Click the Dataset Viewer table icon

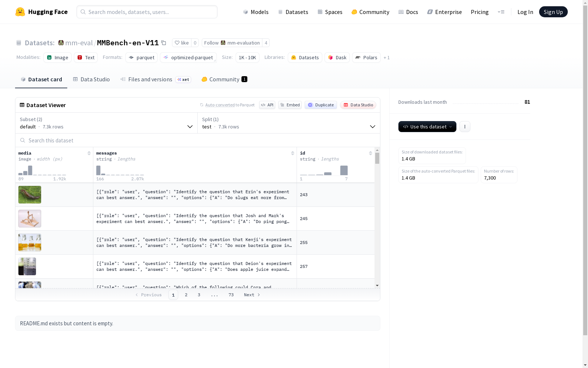(x=22, y=105)
